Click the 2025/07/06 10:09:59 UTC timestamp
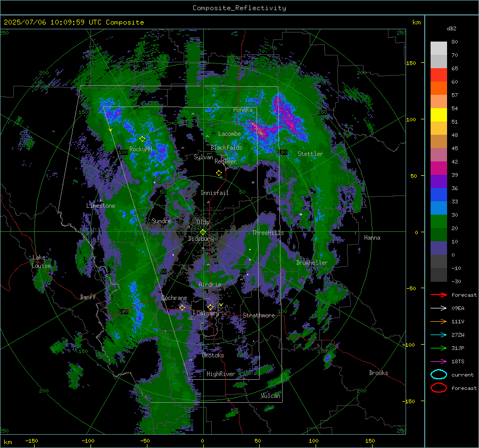 [x=73, y=22]
